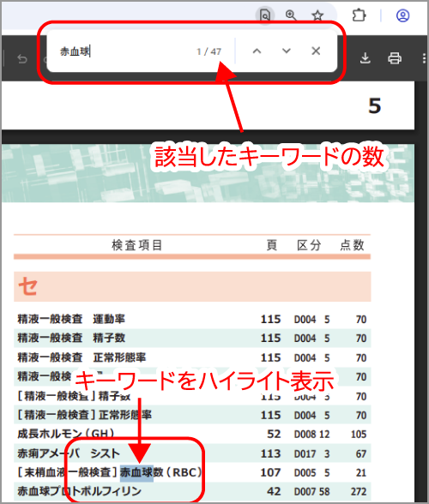The image size is (429, 504).
Task: Click the undo rotate icon in PDF toolbar
Action: pos(22,59)
